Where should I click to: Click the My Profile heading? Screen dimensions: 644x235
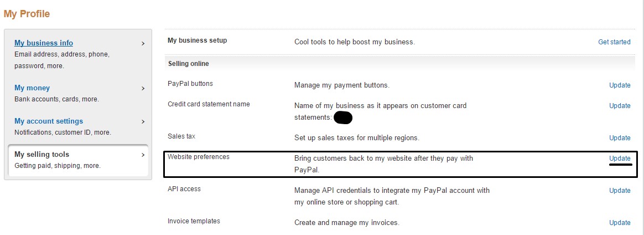pos(27,14)
